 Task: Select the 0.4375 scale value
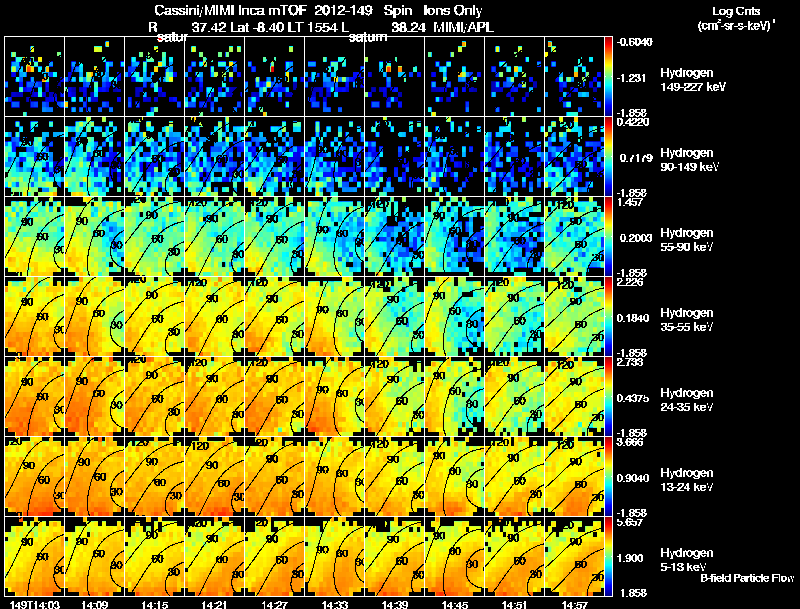coord(633,398)
